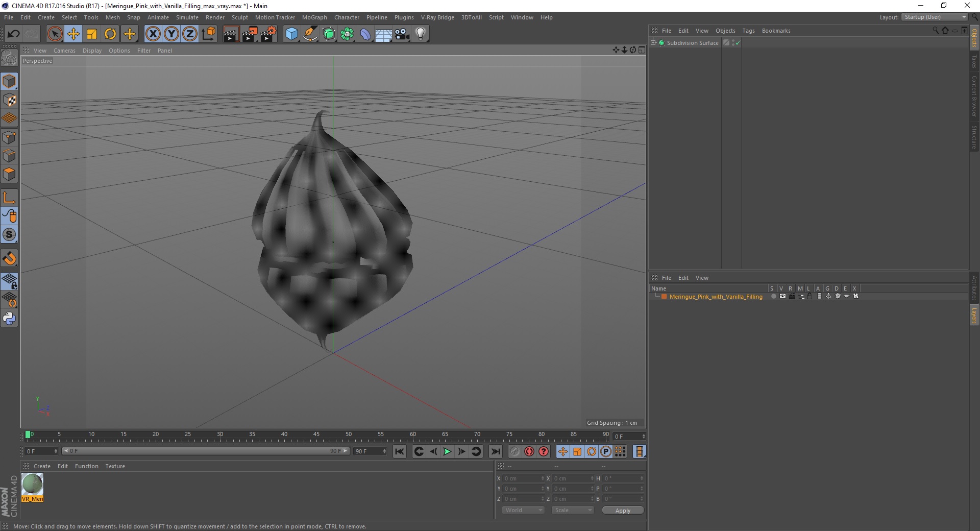The width and height of the screenshot is (980, 531).
Task: Toggle Y axis lock
Action: click(171, 34)
